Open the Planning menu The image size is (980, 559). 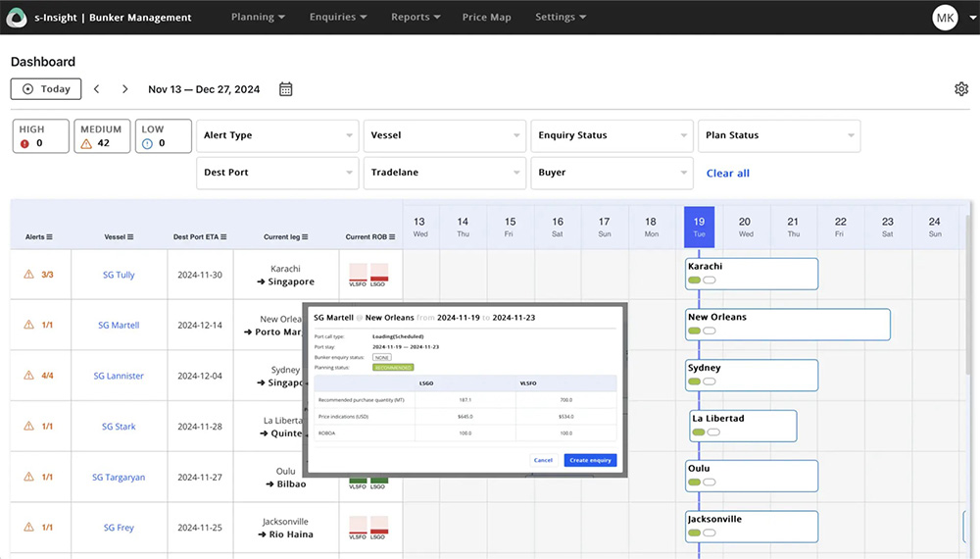click(x=258, y=17)
